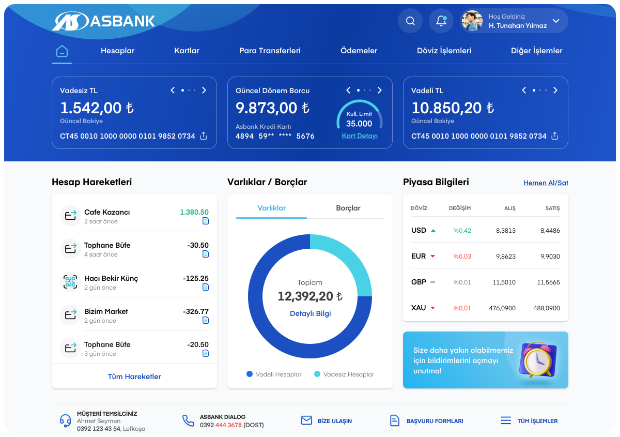Click the Hemen Al/Sat link

(x=545, y=183)
